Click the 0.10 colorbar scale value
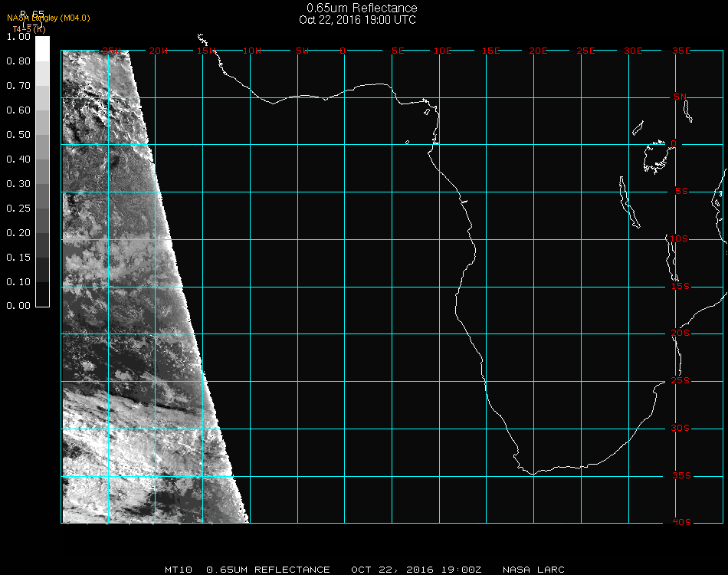This screenshot has width=728, height=575. coord(18,282)
